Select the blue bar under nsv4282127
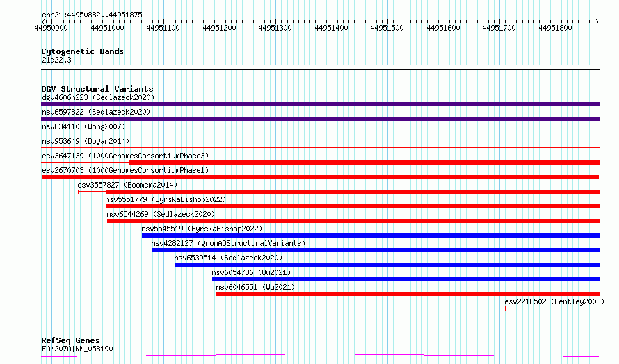The height and width of the screenshot is (364, 619). (376, 250)
